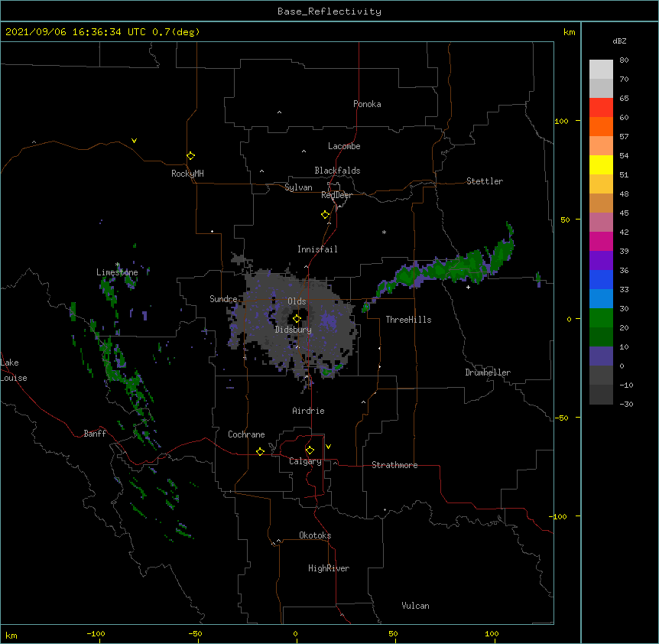Pick the slate blue 0–10 dBZ swatch
Screen dimensions: 659x644
tap(601, 356)
